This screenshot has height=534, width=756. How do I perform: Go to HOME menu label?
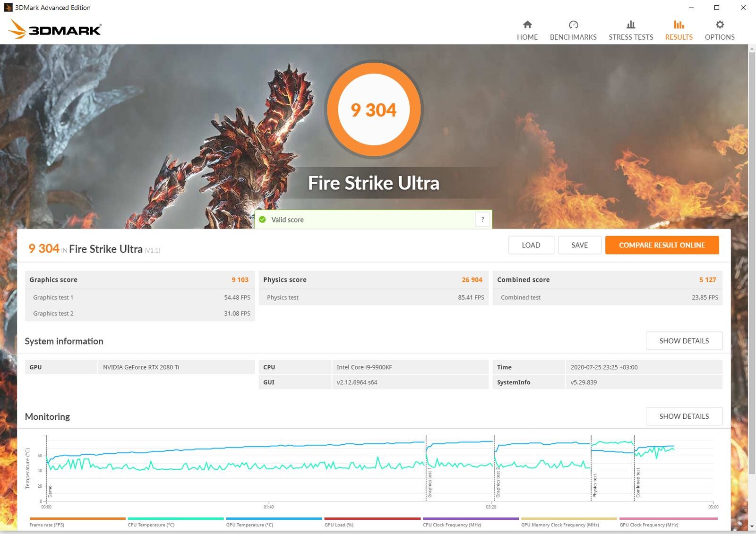coord(527,37)
